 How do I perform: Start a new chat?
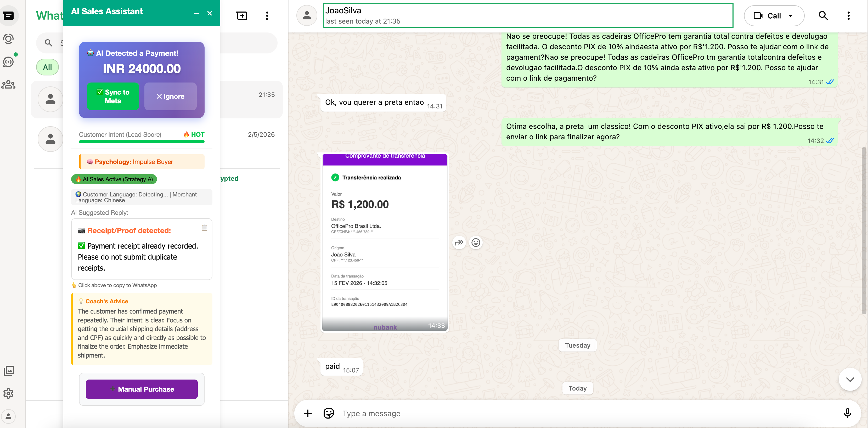[242, 15]
